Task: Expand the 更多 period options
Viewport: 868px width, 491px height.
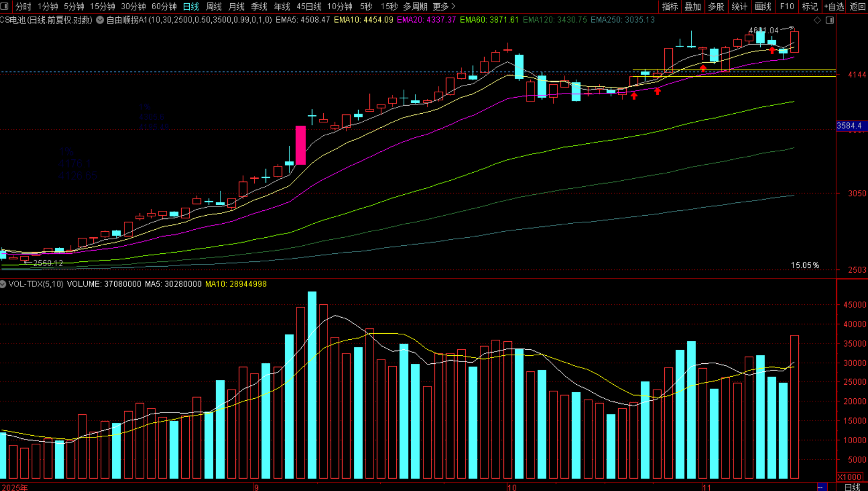Action: pyautogui.click(x=444, y=6)
